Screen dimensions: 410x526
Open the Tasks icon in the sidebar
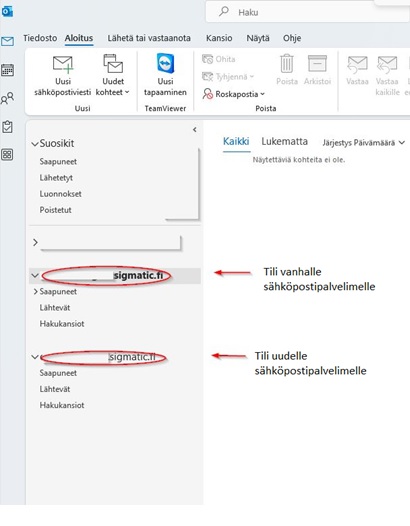coord(7,127)
